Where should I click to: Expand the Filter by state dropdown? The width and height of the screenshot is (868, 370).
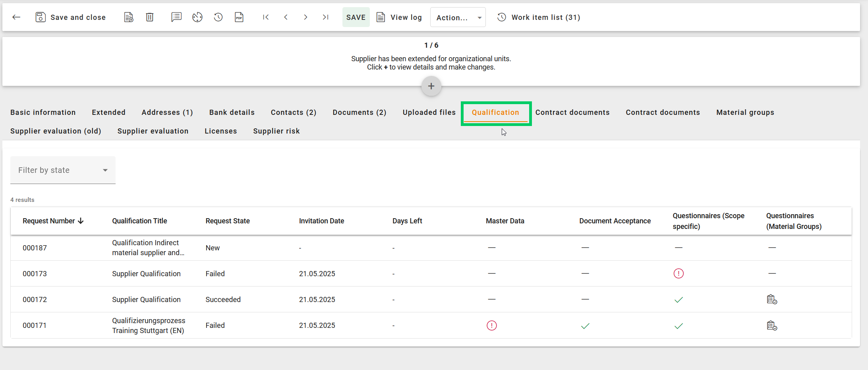[63, 170]
